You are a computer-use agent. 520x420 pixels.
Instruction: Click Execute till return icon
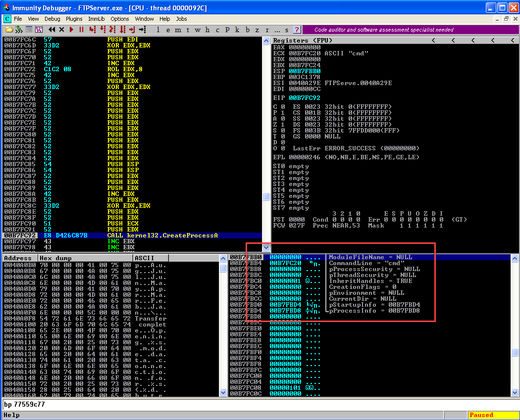click(x=132, y=30)
